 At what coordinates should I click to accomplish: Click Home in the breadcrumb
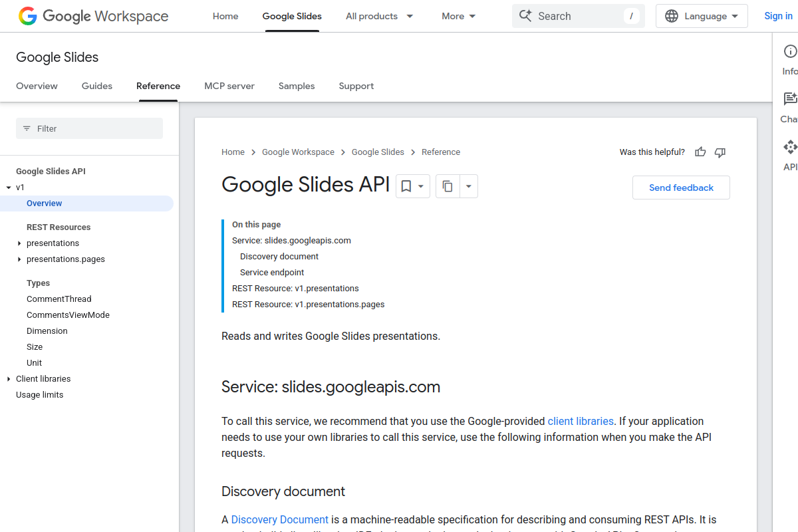pyautogui.click(x=233, y=152)
